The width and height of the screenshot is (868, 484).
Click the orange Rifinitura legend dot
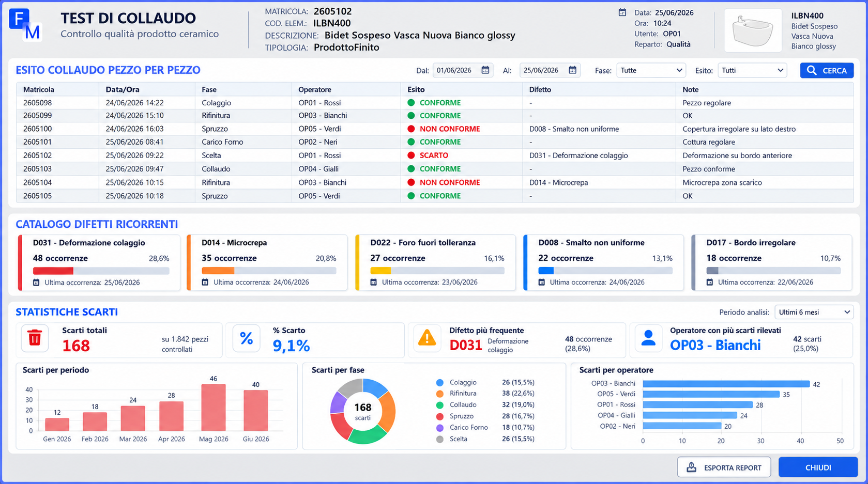point(440,394)
